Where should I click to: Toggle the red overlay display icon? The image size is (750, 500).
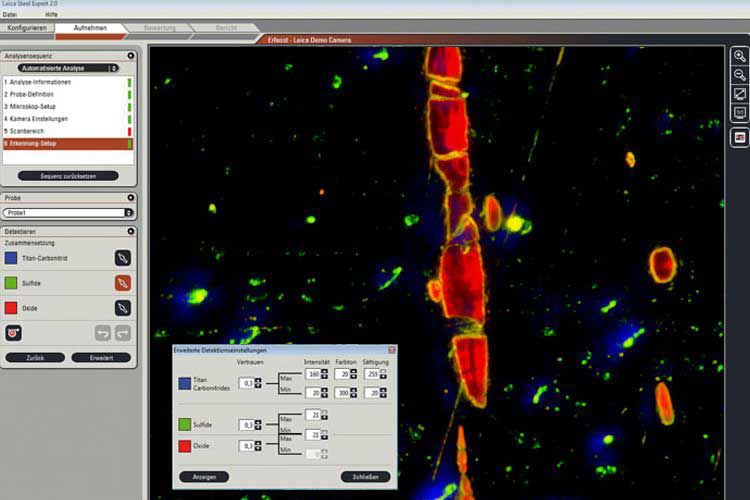(x=740, y=137)
